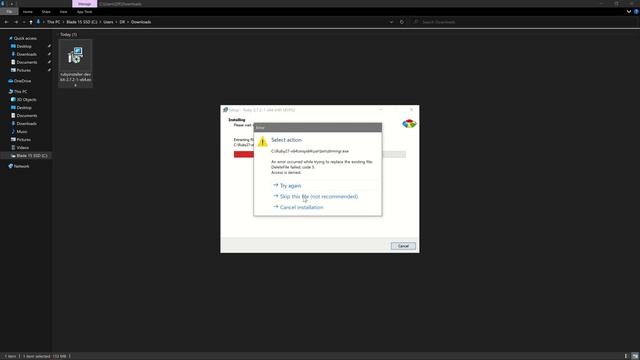The image size is (640, 360).
Task: Click the red installation progress bar
Action: [244, 154]
